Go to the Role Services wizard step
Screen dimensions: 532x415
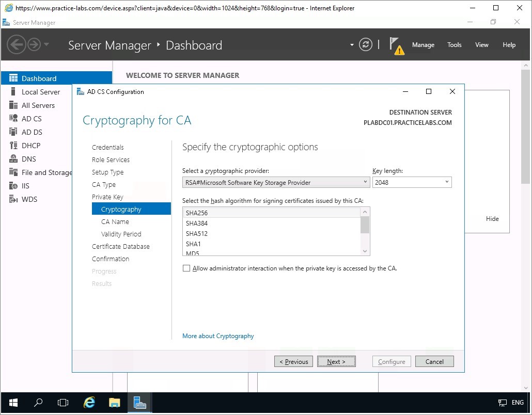[111, 159]
